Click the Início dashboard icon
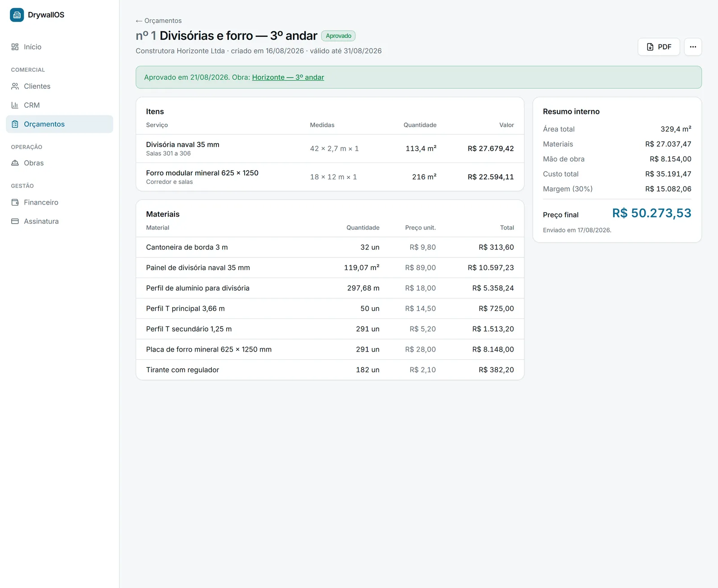This screenshot has height=588, width=718. coord(15,47)
